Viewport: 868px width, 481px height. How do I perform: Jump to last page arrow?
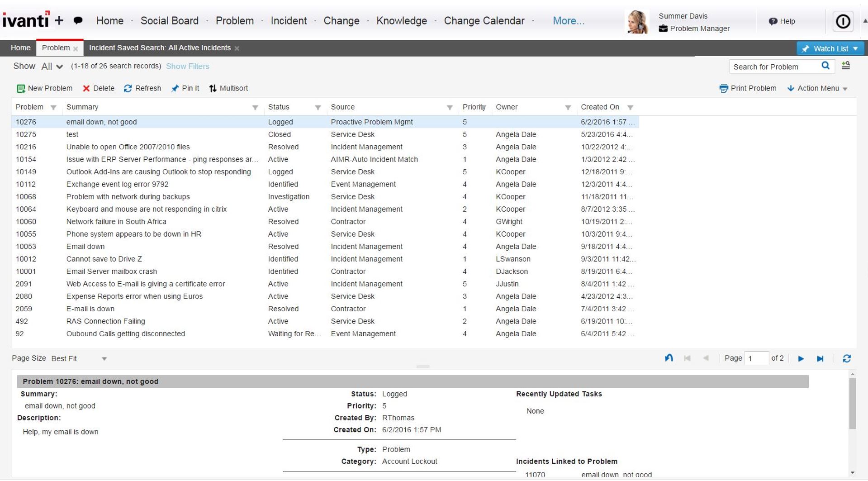(x=820, y=358)
